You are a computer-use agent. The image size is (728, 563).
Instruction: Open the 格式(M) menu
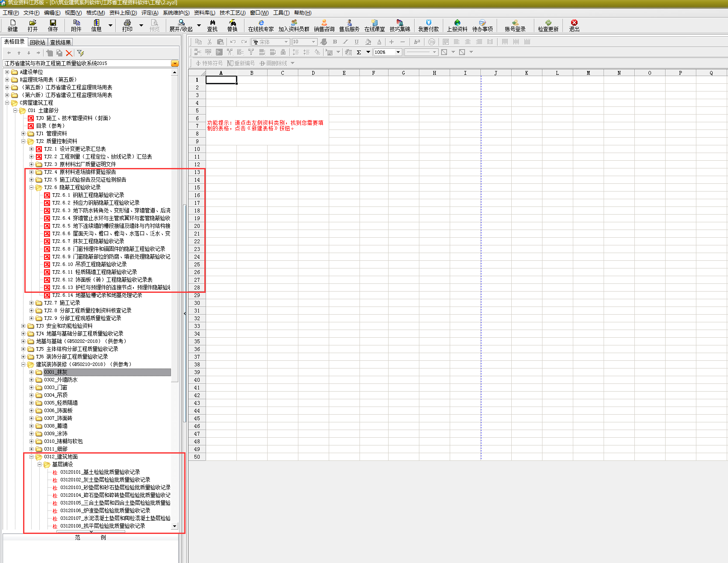click(95, 13)
